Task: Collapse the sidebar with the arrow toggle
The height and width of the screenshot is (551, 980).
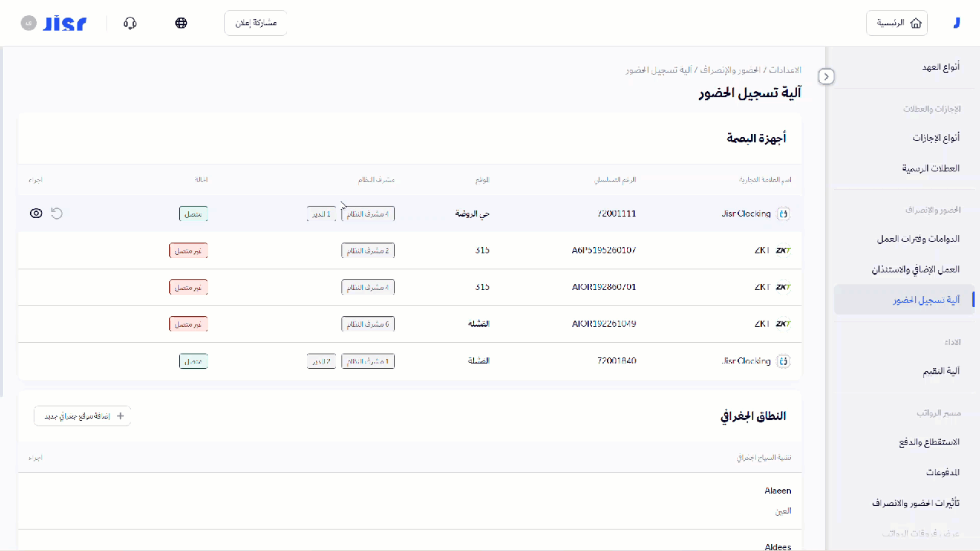Action: pyautogui.click(x=826, y=77)
